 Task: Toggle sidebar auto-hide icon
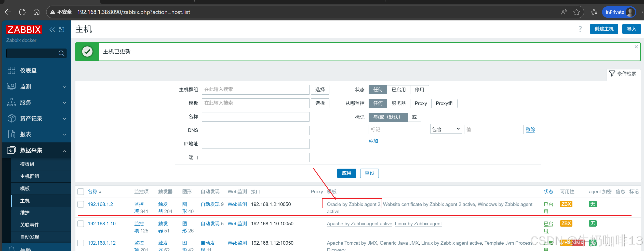point(62,30)
